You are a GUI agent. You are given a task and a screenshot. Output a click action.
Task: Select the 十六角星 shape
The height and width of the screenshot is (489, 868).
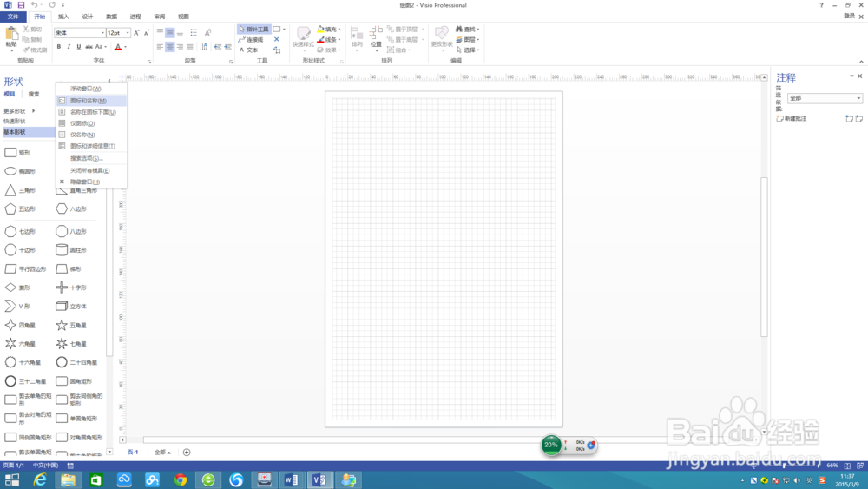tap(23, 362)
